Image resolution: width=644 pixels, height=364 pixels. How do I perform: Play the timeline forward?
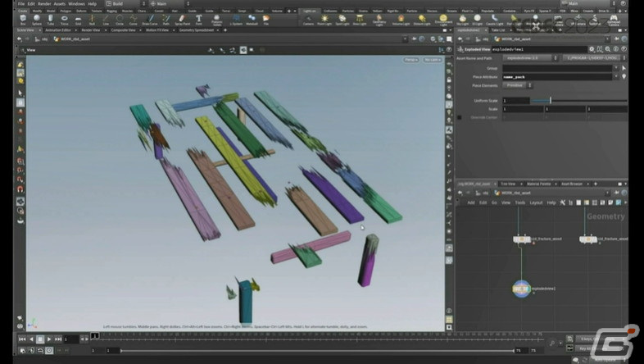[49, 339]
